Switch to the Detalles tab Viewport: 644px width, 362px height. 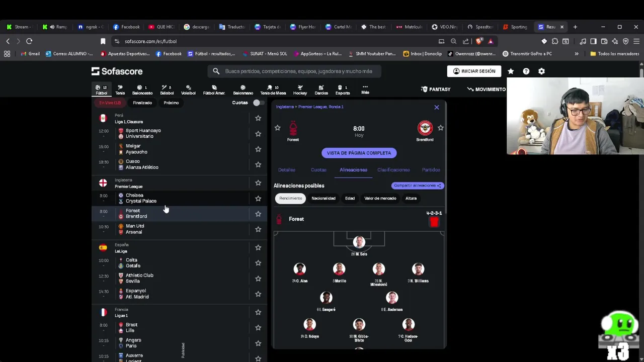pyautogui.click(x=287, y=170)
